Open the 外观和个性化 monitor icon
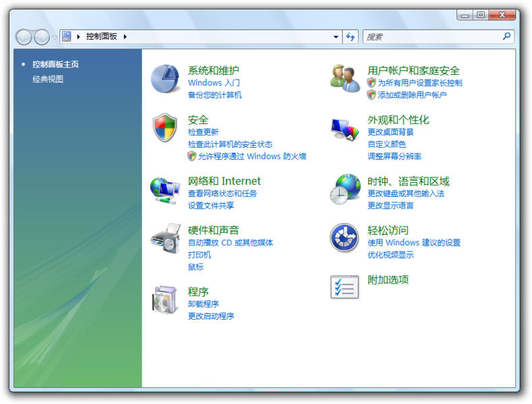 [x=345, y=129]
